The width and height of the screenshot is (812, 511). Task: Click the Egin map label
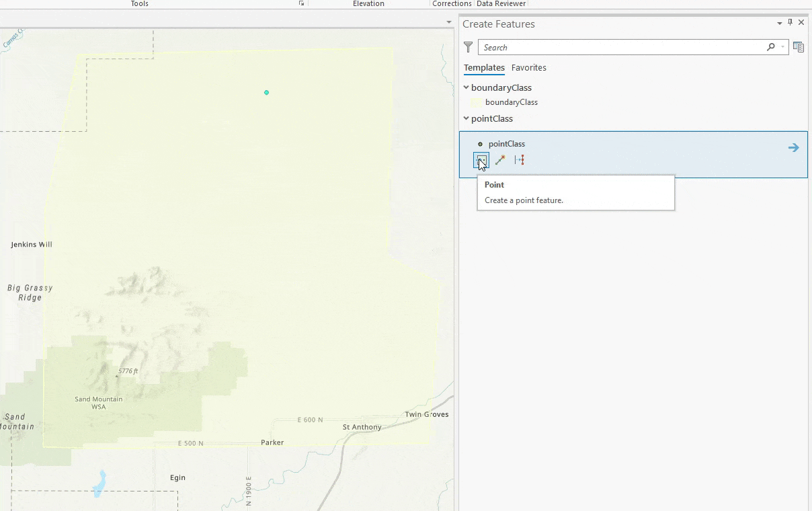click(177, 477)
